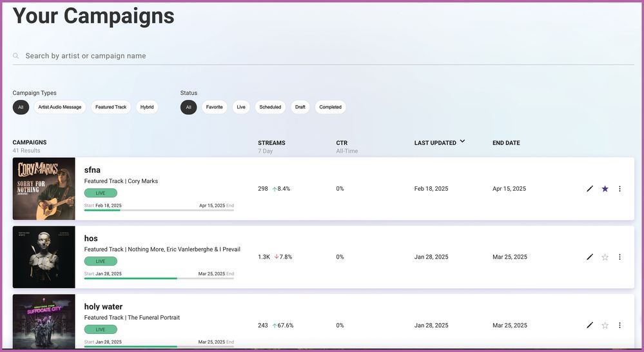Click the magnifier search icon
Viewport: 644px width, 352px height.
(x=16, y=56)
